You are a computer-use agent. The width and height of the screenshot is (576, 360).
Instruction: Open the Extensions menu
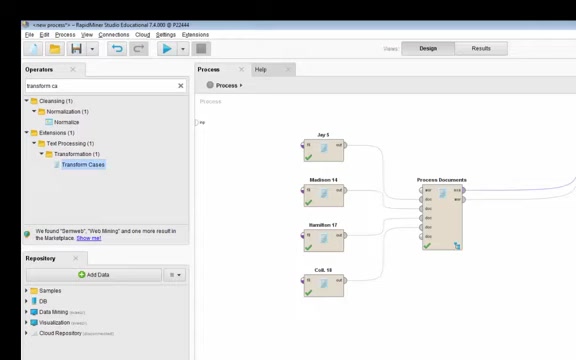(195, 35)
